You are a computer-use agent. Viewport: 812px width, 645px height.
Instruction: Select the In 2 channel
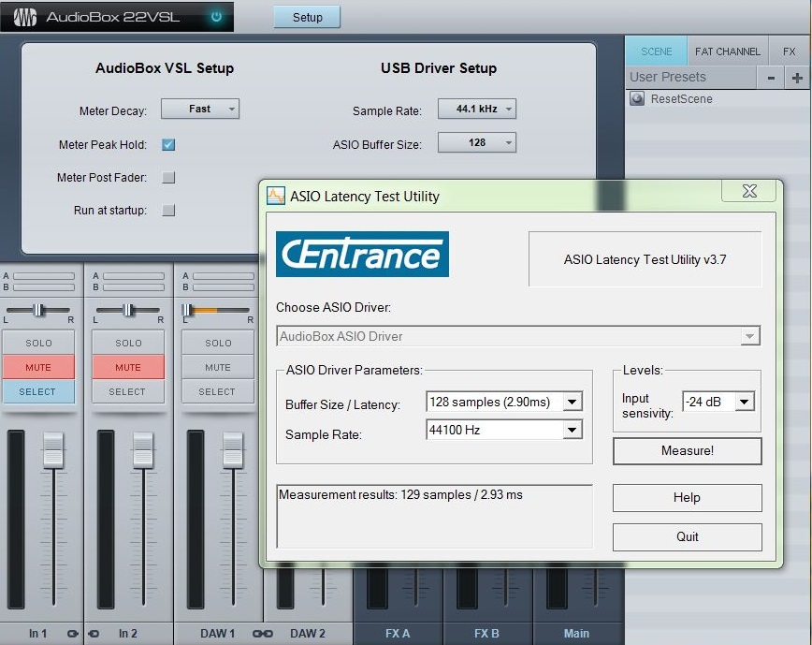coord(128,391)
